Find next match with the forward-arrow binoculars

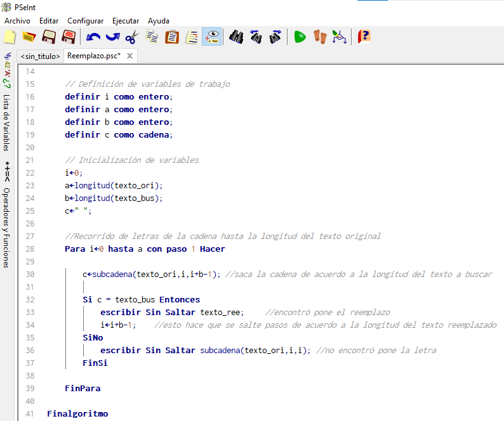(x=275, y=37)
